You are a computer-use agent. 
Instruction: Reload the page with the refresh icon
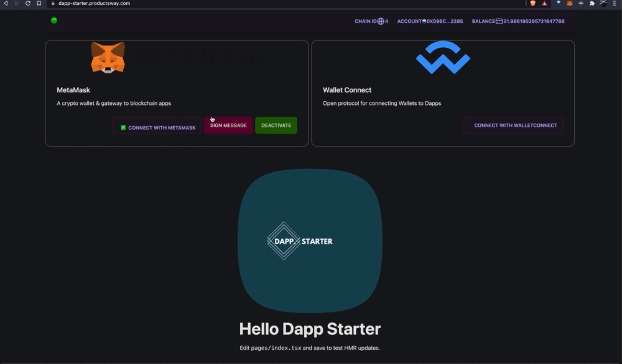tap(28, 3)
